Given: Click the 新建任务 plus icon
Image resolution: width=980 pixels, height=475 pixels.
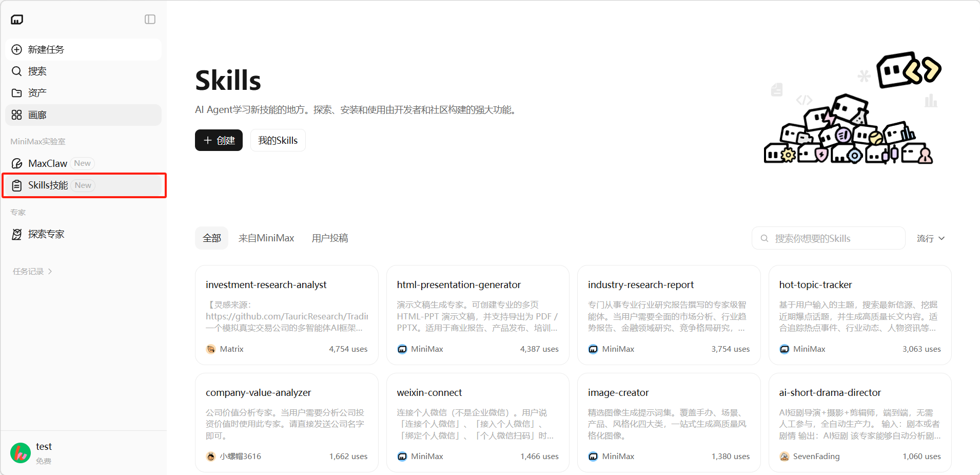Looking at the screenshot, I should pos(17,49).
